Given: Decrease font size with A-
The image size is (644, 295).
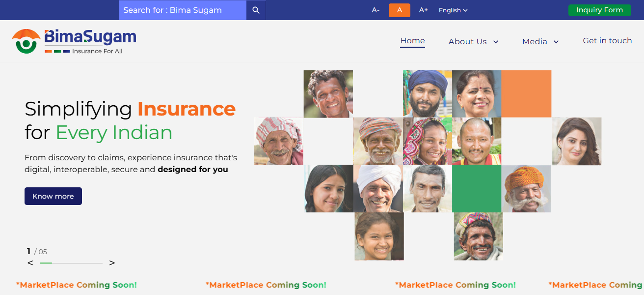Looking at the screenshot, I should pyautogui.click(x=376, y=10).
